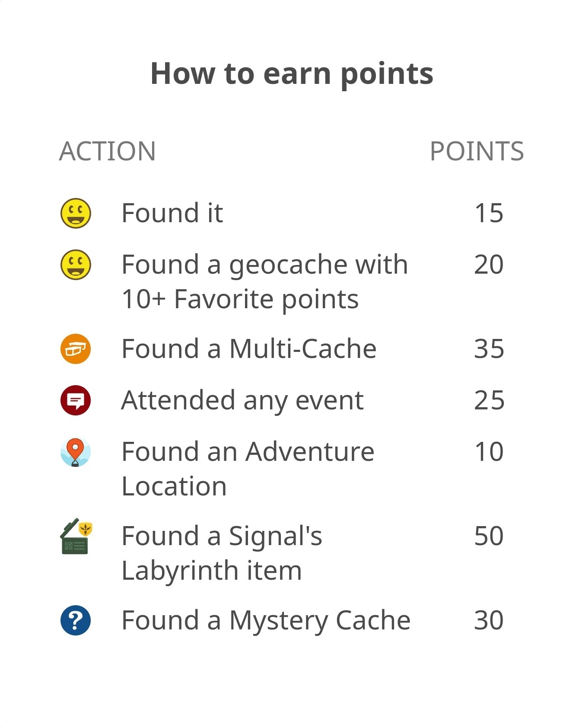Image resolution: width=579 pixels, height=728 pixels.
Task: Tap the "Found an Adventure Location" label
Action: coord(248,469)
